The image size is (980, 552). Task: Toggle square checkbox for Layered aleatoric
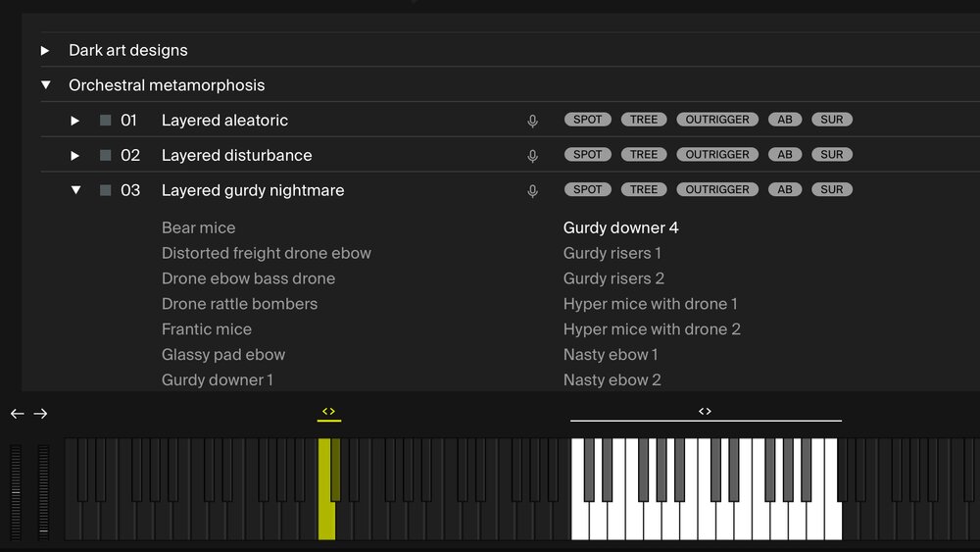(105, 121)
